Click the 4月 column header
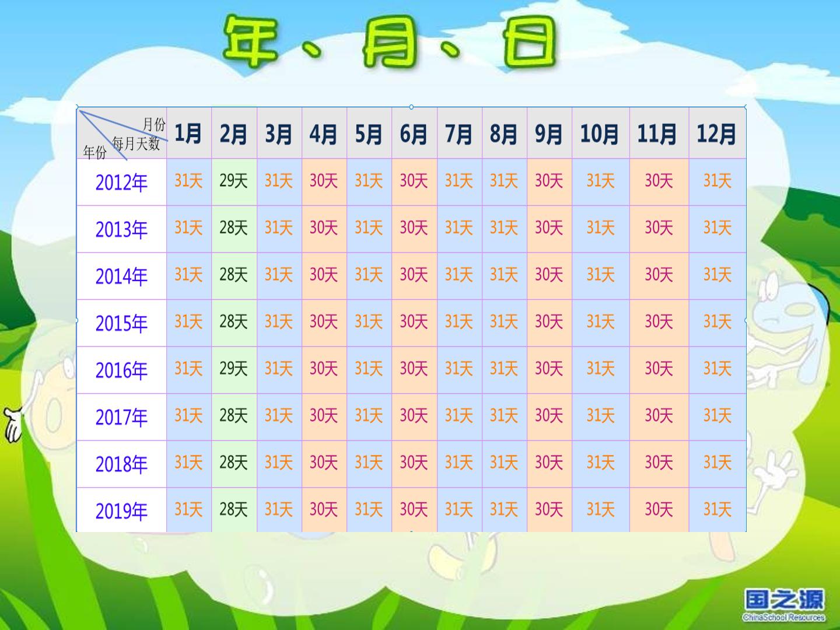 point(324,134)
